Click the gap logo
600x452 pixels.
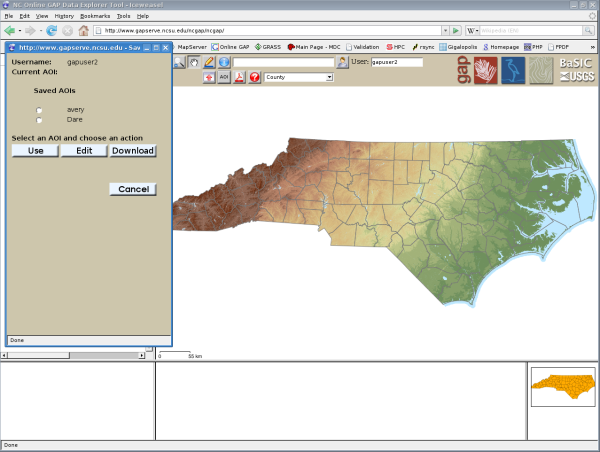point(463,70)
